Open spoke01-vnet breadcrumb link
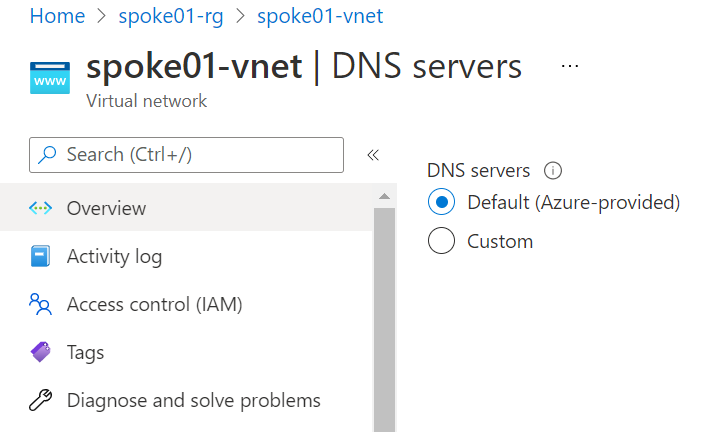The width and height of the screenshot is (726, 432). [320, 16]
